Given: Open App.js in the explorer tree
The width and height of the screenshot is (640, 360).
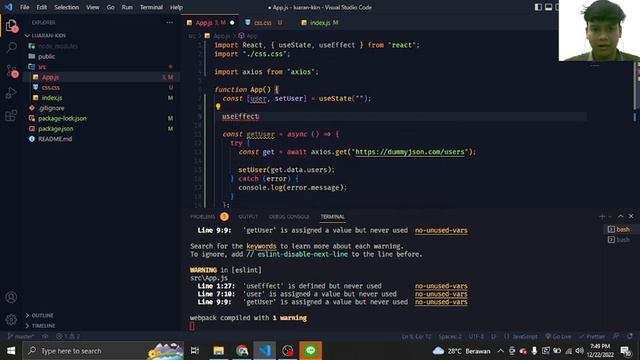Looking at the screenshot, I should [x=101, y=77].
